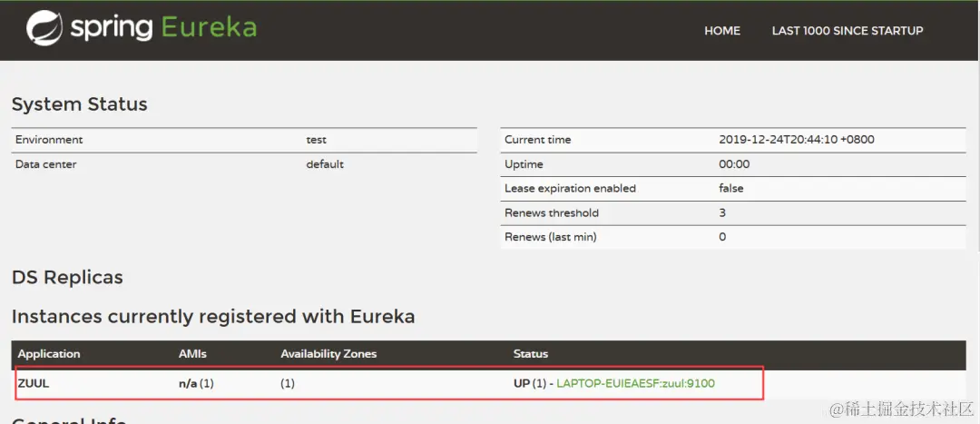Select the data center value default

(325, 164)
